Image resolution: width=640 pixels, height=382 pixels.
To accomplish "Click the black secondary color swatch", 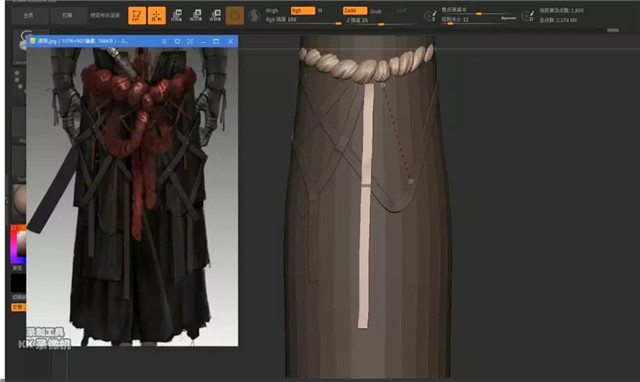I will [x=18, y=282].
